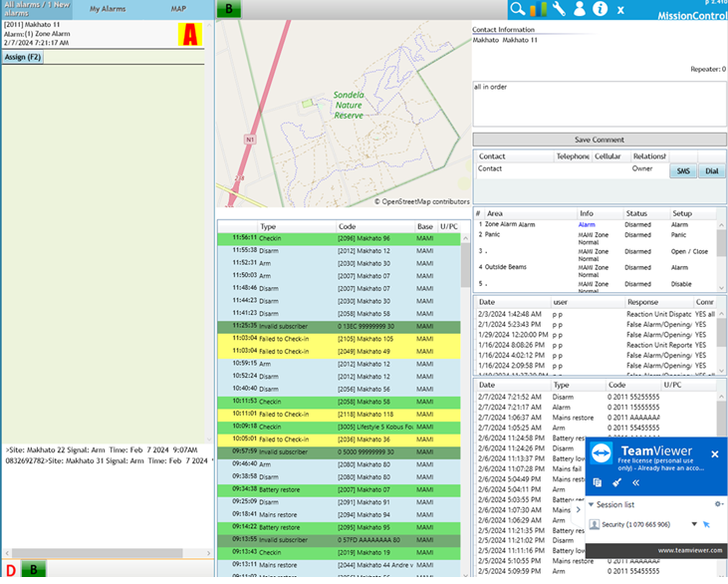This screenshot has width=728, height=584.
Task: Click the Save Comment button
Action: 599,140
